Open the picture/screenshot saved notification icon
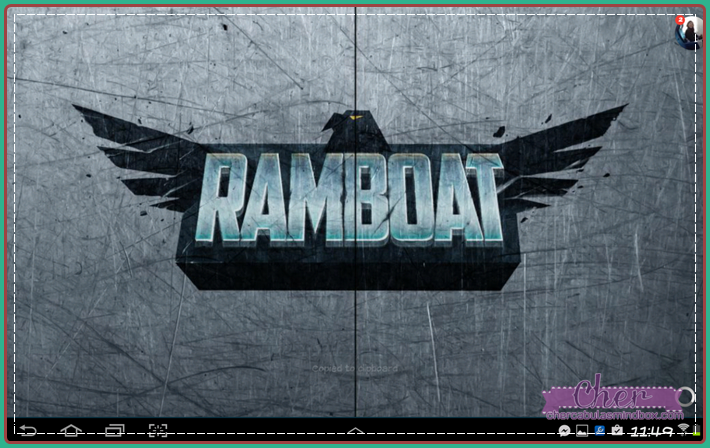This screenshot has height=448, width=710. point(582,430)
